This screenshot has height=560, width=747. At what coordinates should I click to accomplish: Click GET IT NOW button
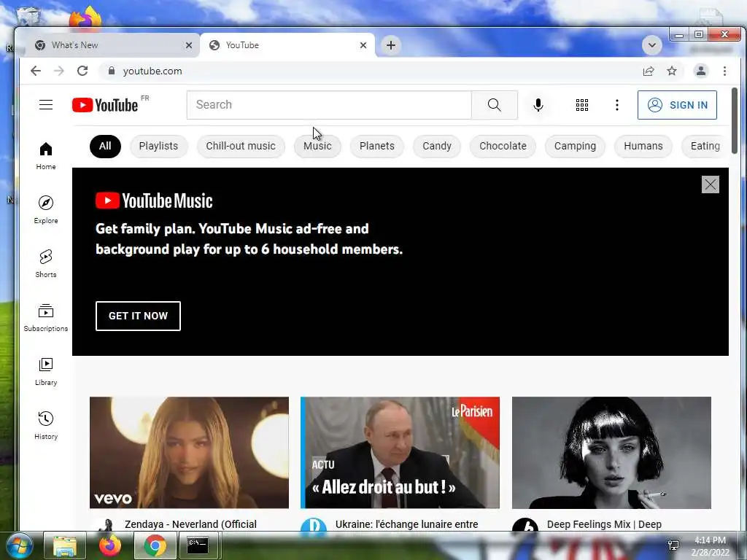[x=138, y=316]
